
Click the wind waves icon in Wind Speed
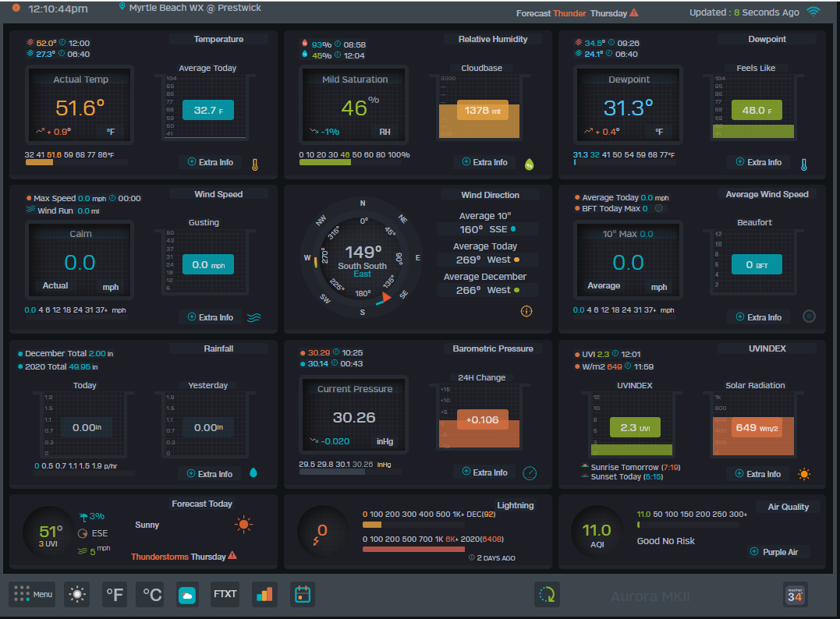254,317
